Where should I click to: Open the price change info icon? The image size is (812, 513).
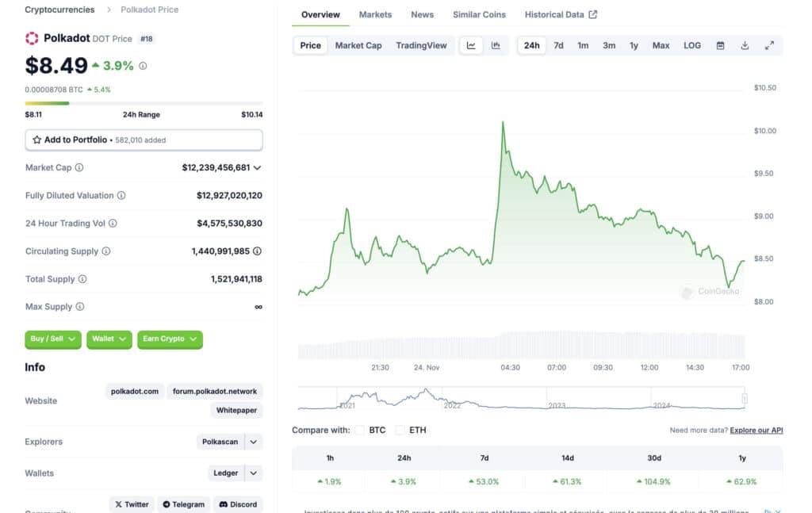click(x=143, y=66)
